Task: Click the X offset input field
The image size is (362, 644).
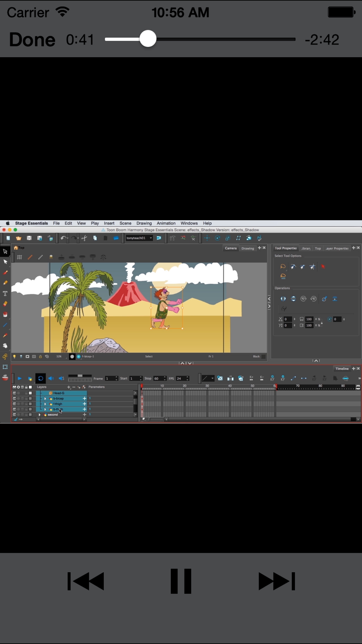Action: click(x=288, y=319)
